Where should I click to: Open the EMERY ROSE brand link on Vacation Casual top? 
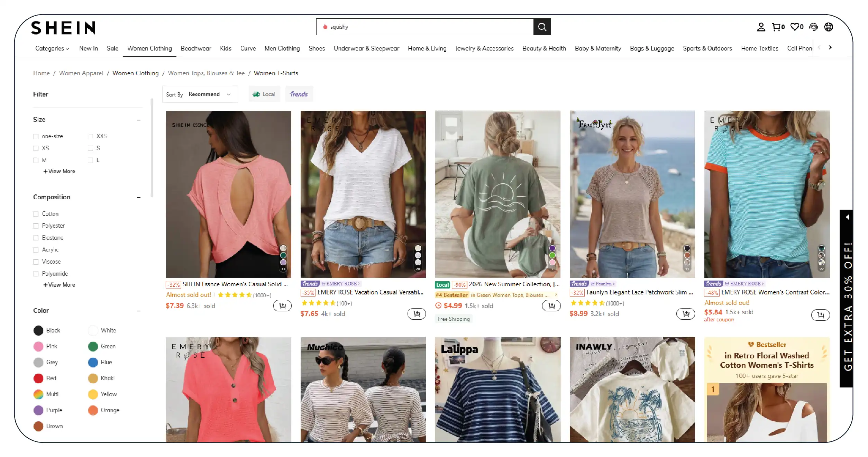tap(341, 284)
